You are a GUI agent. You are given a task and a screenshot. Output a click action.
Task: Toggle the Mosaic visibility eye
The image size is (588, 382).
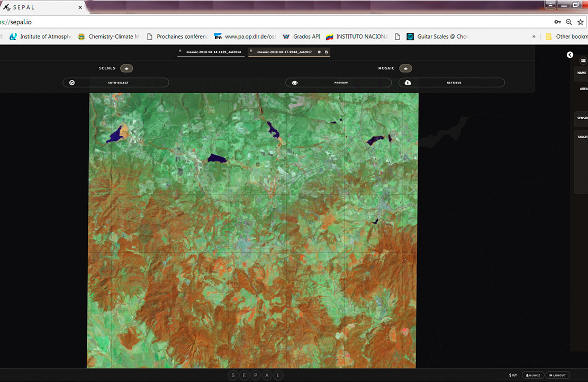405,68
